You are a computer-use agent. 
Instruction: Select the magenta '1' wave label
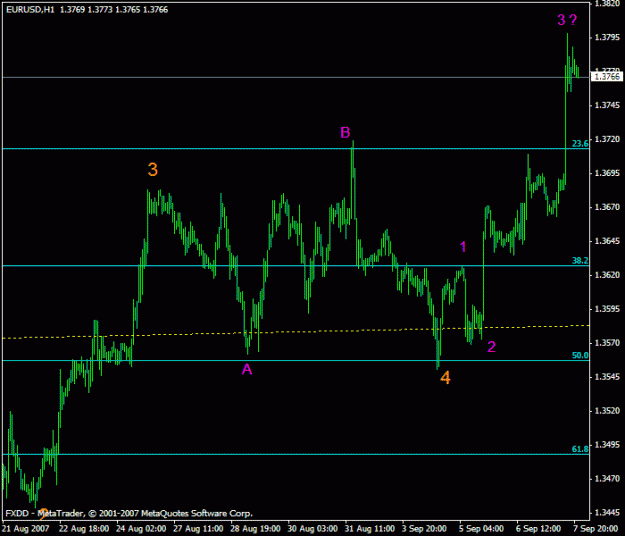click(463, 247)
